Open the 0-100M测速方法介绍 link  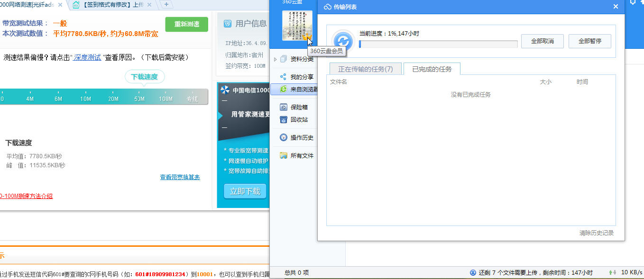(x=26, y=196)
